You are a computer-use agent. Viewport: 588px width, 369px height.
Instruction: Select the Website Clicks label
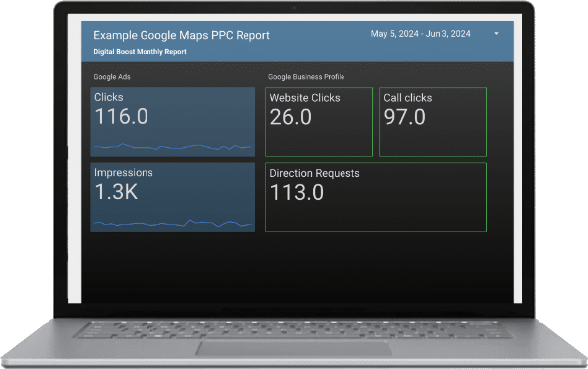click(305, 98)
